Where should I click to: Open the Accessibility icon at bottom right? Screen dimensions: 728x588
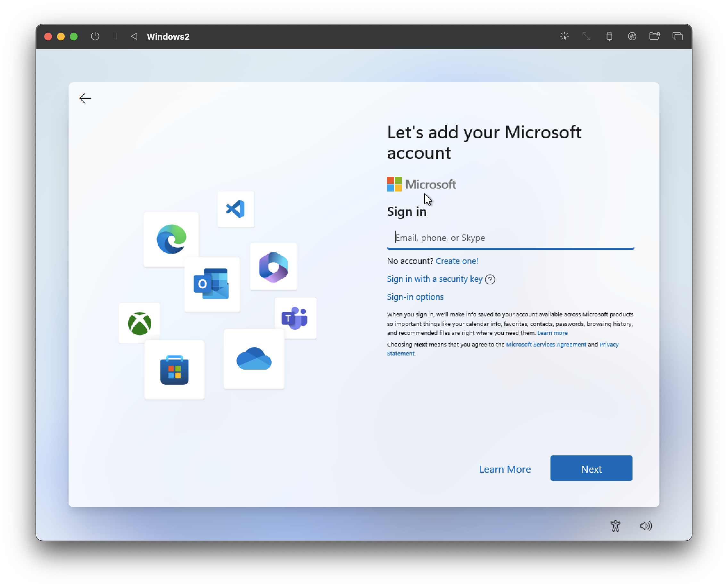coord(615,526)
